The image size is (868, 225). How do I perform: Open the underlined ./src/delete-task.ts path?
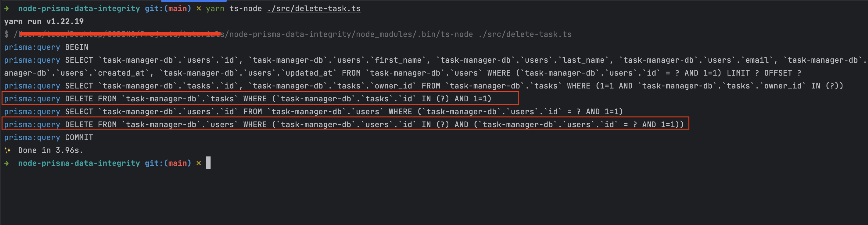click(x=313, y=9)
